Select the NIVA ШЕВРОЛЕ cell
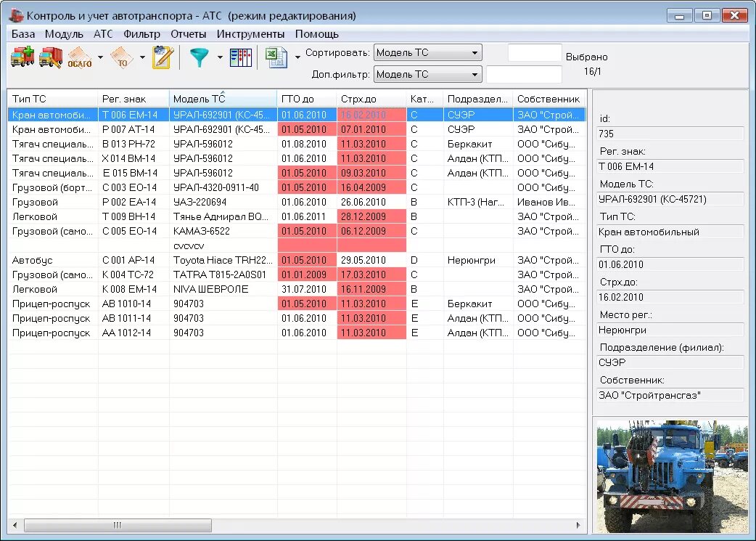The width and height of the screenshot is (756, 541). point(223,288)
